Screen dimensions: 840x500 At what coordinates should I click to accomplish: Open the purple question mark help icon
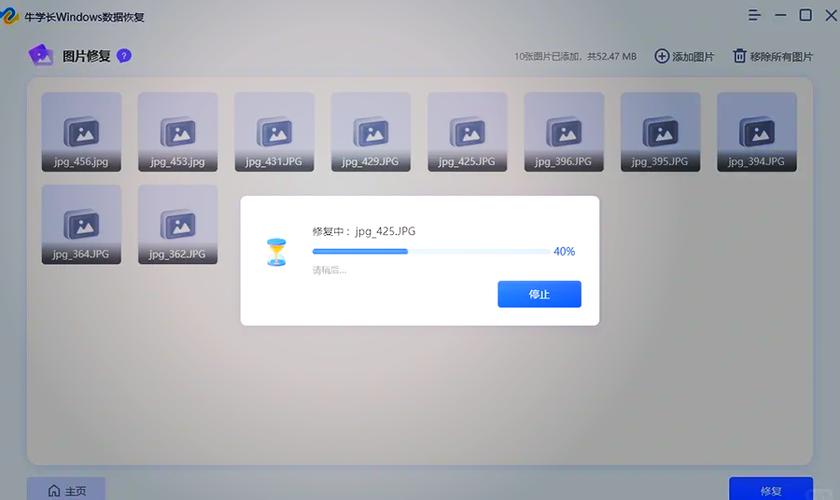pos(124,56)
